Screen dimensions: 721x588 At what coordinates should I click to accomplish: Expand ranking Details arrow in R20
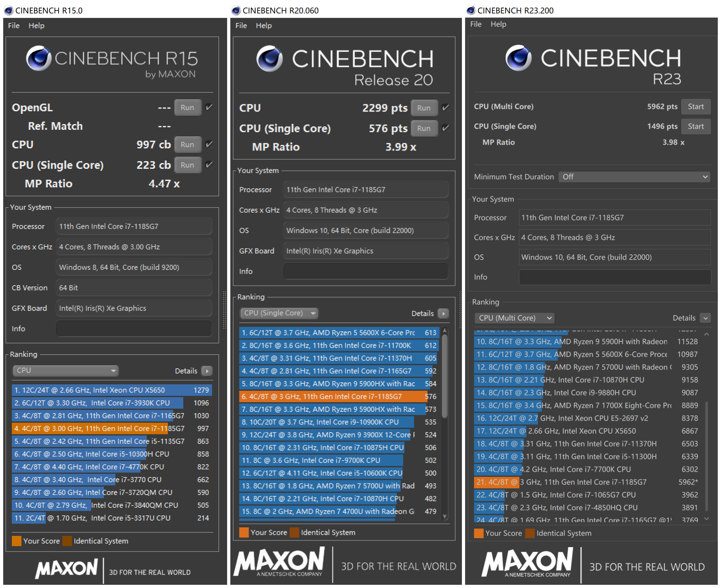(x=444, y=313)
